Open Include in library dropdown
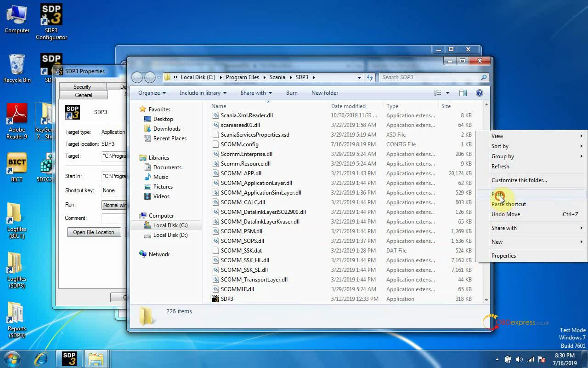Viewport: 588px width, 368px height. point(203,93)
